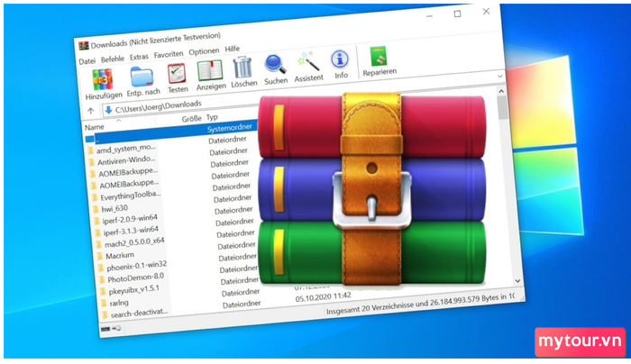Click the key icon in status bar
631x364 pixels.
point(117,328)
